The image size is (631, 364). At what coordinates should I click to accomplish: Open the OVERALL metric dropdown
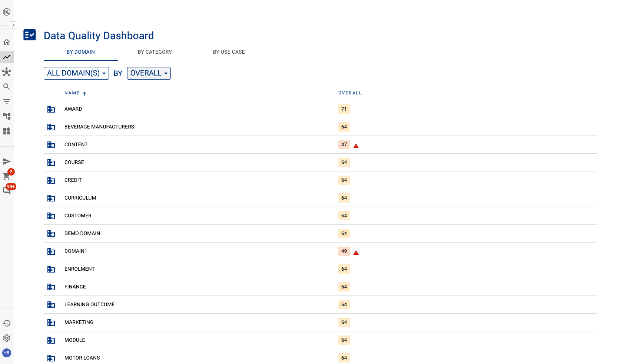(x=149, y=73)
